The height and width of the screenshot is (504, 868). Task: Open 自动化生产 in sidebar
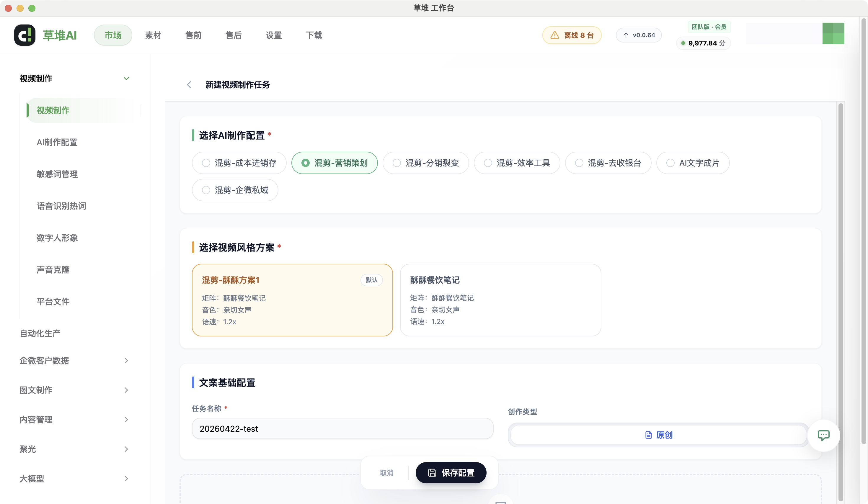coord(40,333)
